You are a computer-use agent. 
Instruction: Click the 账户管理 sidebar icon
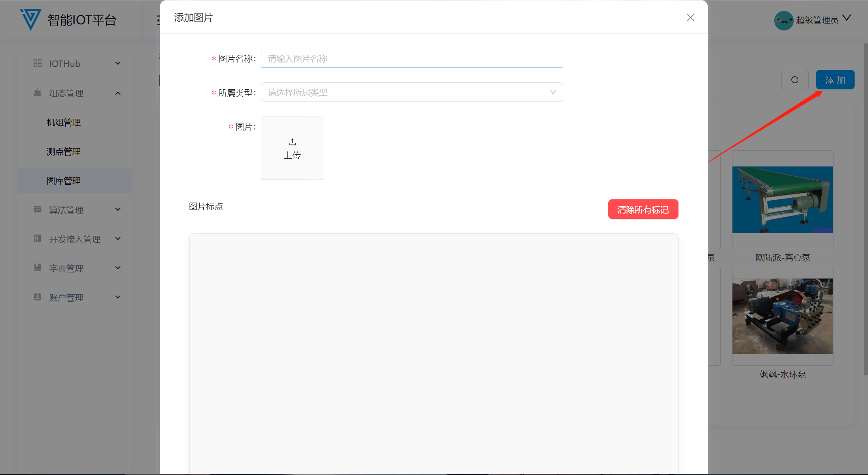tap(38, 297)
